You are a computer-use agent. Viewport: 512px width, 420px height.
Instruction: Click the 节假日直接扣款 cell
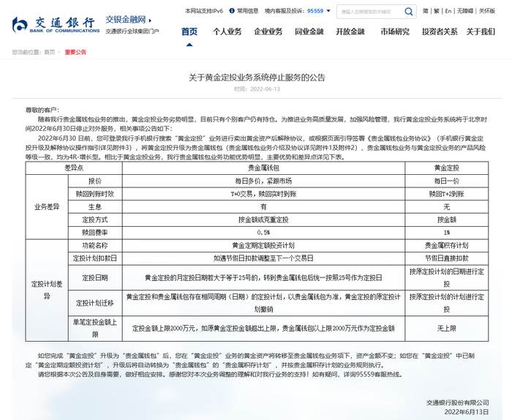tap(447, 258)
